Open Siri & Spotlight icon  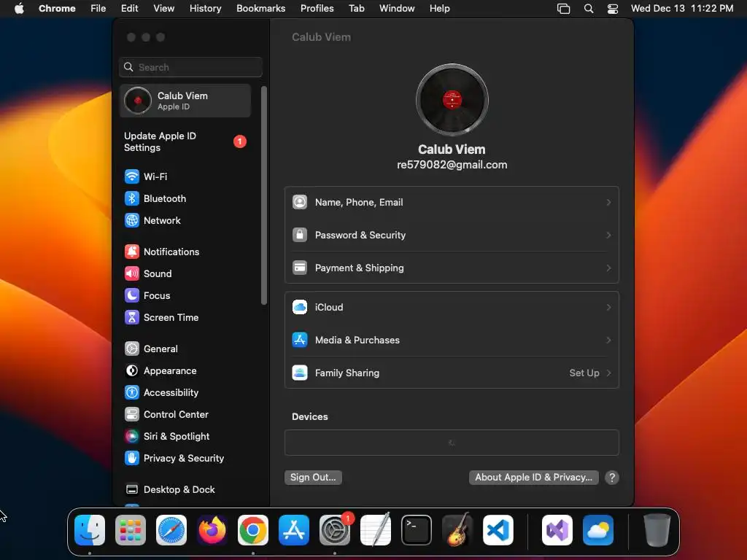click(x=132, y=437)
